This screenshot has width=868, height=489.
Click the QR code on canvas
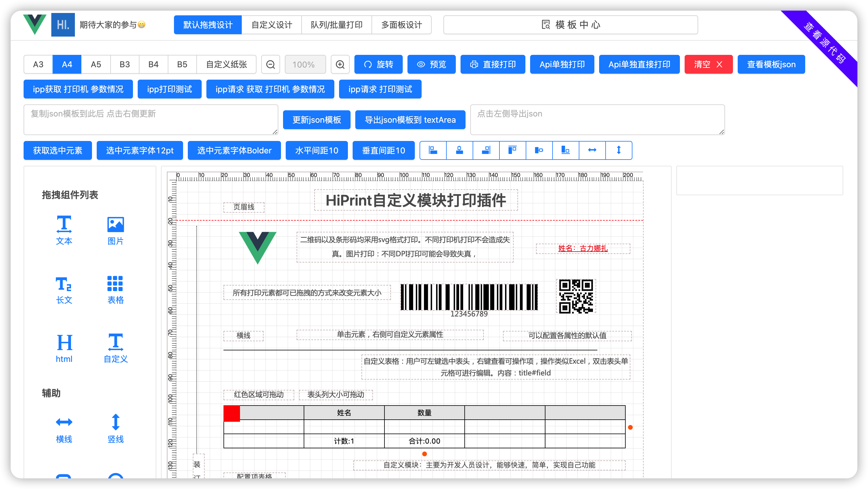pyautogui.click(x=576, y=296)
